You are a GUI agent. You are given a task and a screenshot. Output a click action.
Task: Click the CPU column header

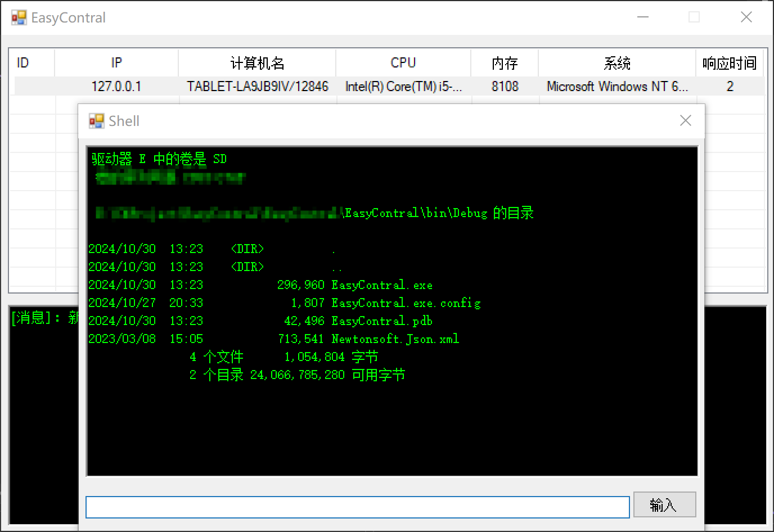(403, 62)
